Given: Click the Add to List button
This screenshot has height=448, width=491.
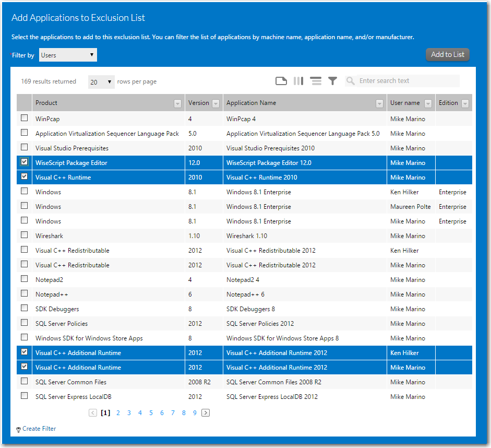Looking at the screenshot, I should [x=448, y=54].
